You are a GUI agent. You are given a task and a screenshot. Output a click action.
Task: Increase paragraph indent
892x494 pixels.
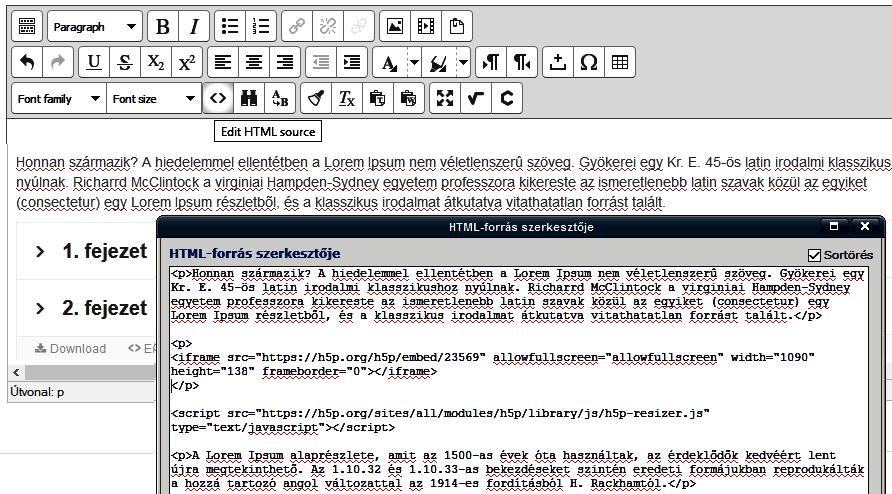tap(352, 62)
